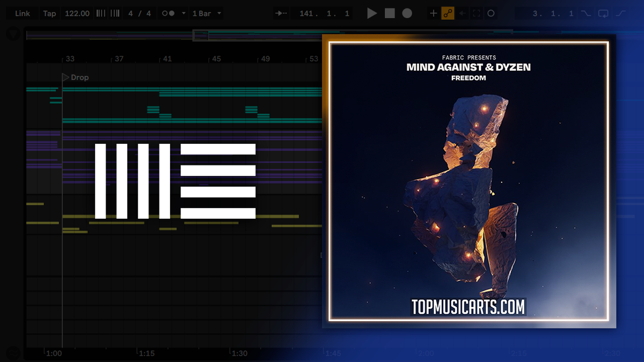Start playback with the Play button
This screenshot has width=644, height=362.
tap(372, 13)
